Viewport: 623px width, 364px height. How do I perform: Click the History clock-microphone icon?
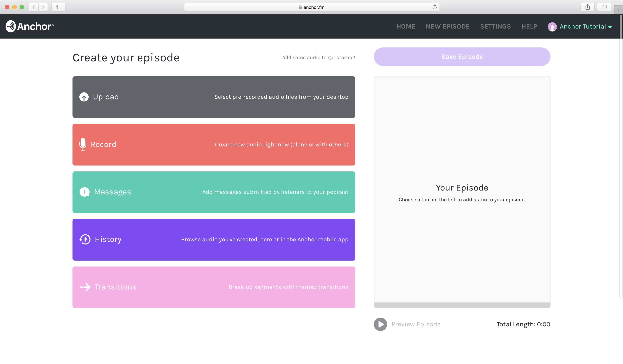tap(85, 239)
